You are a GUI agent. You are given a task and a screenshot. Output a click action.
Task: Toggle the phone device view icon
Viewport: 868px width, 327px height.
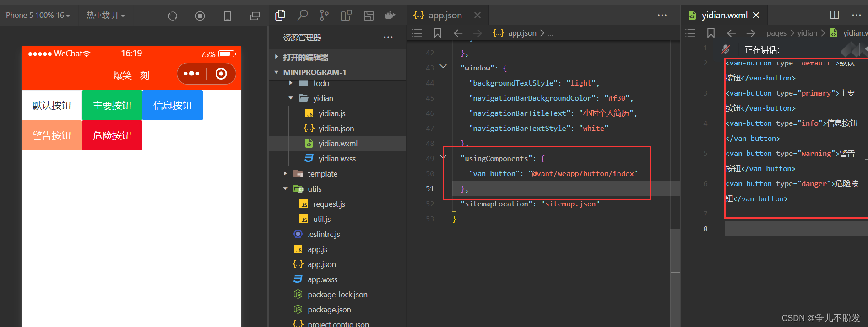pos(228,16)
